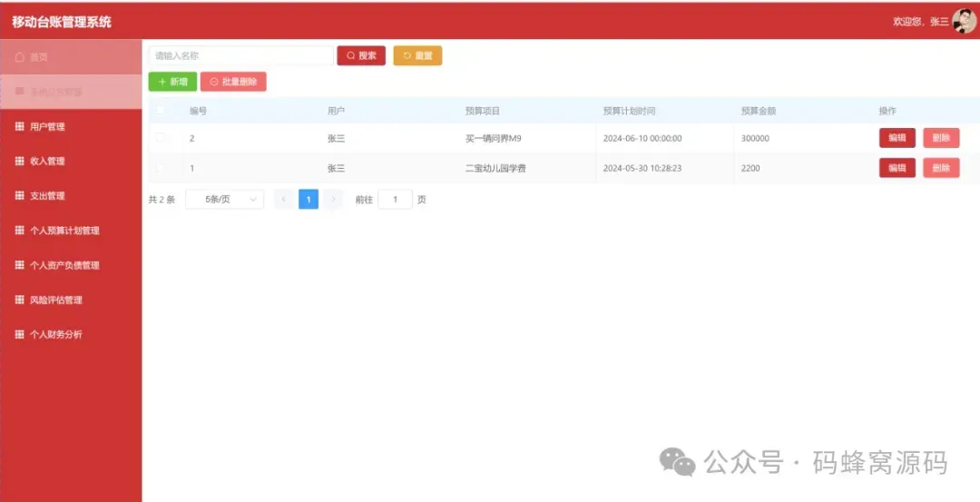Viewport: 980px width, 502px height.
Task: Open the 5条/页 page size dropdown
Action: click(x=224, y=200)
